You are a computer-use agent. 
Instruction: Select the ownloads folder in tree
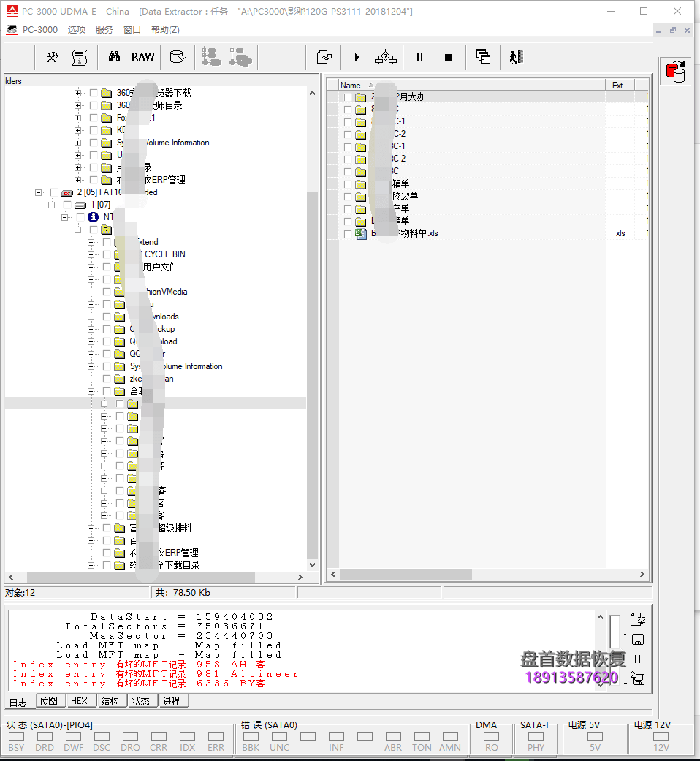[154, 317]
